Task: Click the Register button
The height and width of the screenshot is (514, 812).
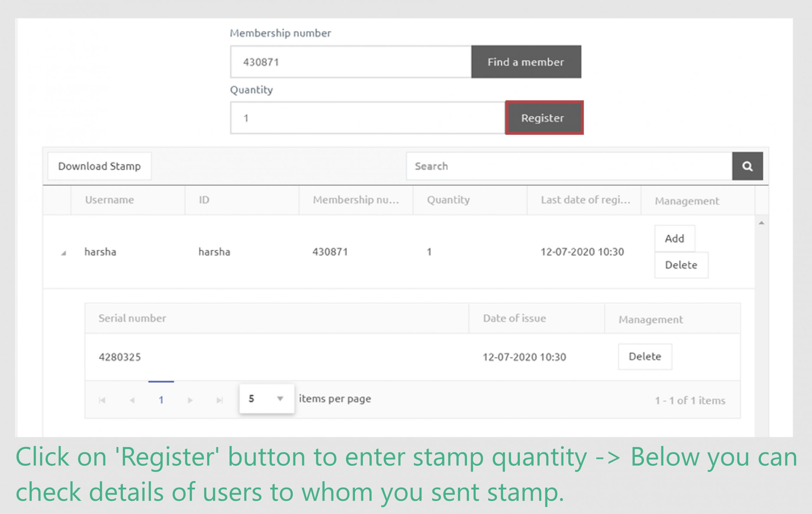Action: click(544, 118)
